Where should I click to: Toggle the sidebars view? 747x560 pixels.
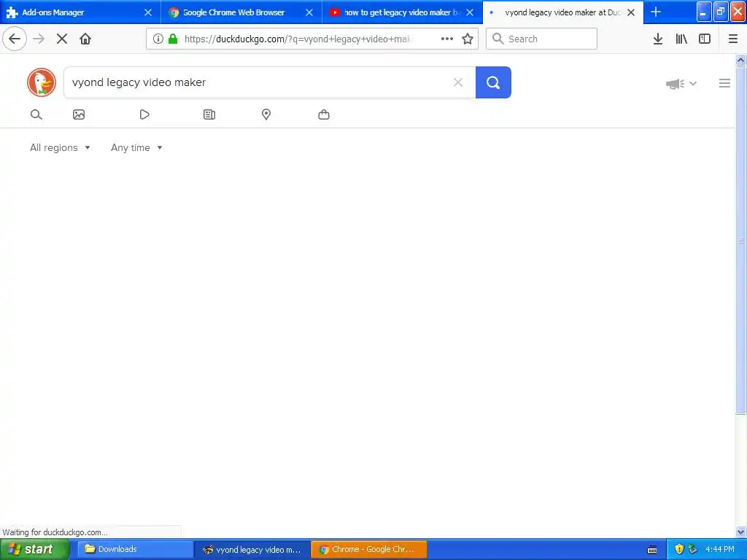[x=705, y=39]
